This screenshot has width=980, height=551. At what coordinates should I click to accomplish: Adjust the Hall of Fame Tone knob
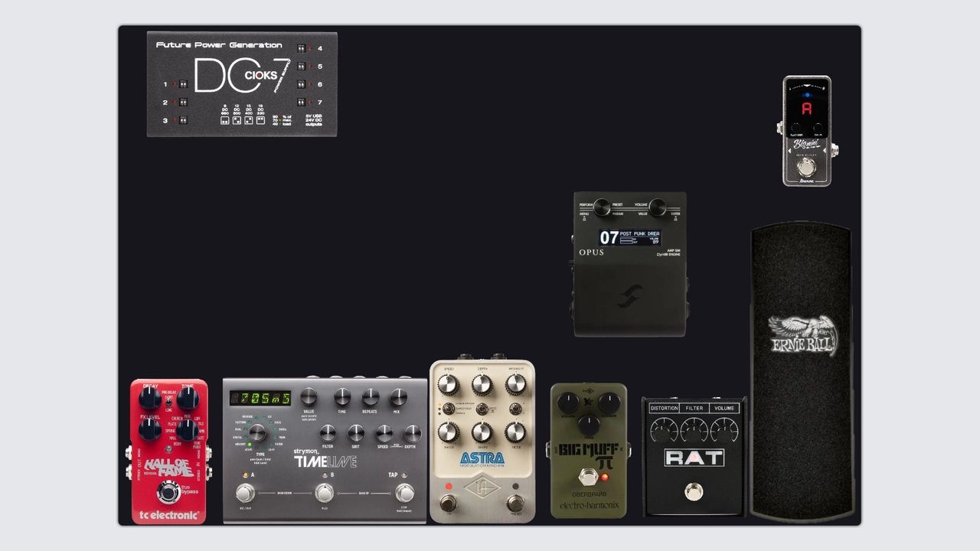(x=188, y=398)
